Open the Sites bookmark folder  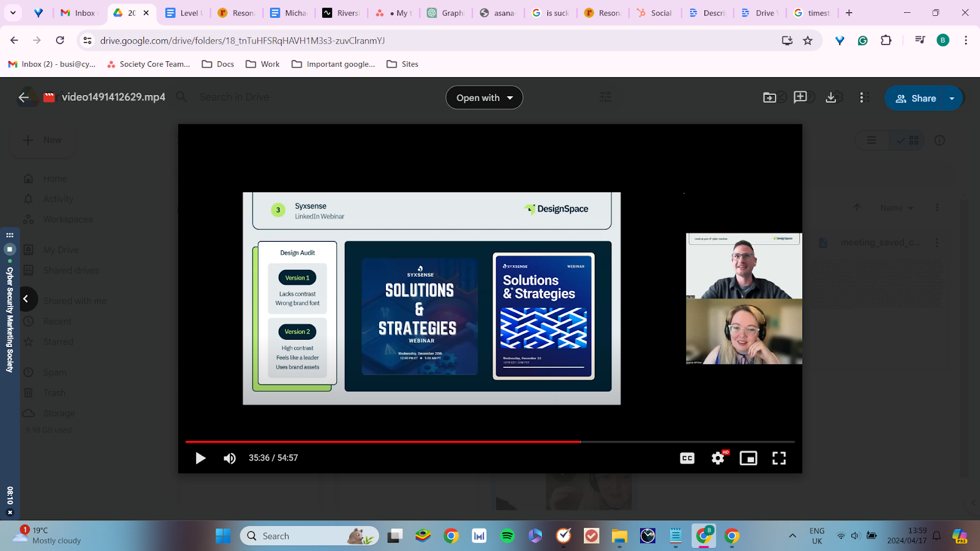403,64
